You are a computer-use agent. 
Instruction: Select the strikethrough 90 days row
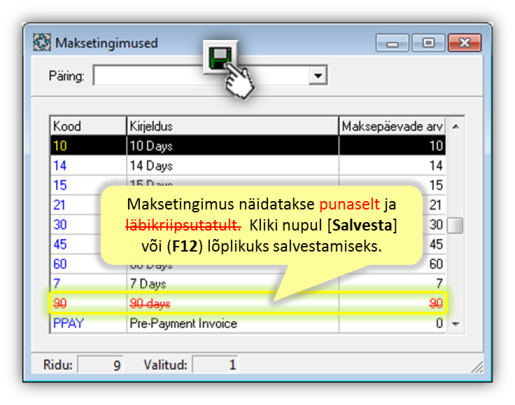(248, 303)
